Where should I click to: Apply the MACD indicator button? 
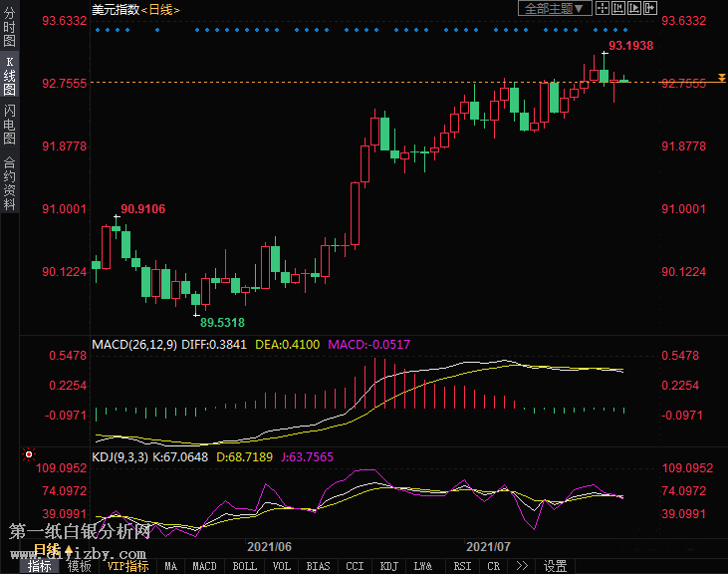tap(204, 566)
